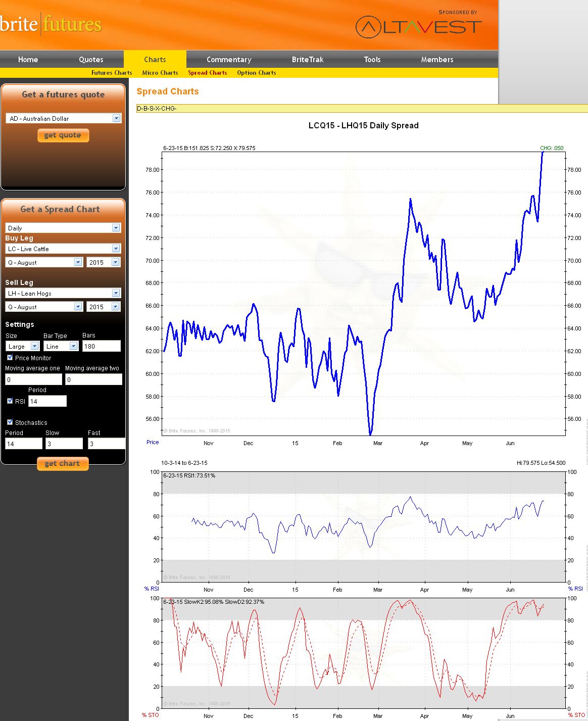The width and height of the screenshot is (588, 721).
Task: Switch to the Option Charts tab
Action: 256,73
